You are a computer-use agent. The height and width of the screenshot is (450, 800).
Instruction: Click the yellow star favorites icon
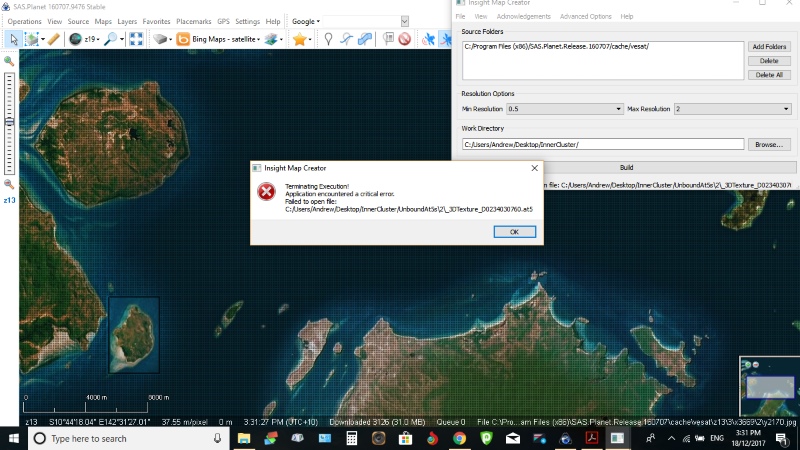pyautogui.click(x=299, y=39)
